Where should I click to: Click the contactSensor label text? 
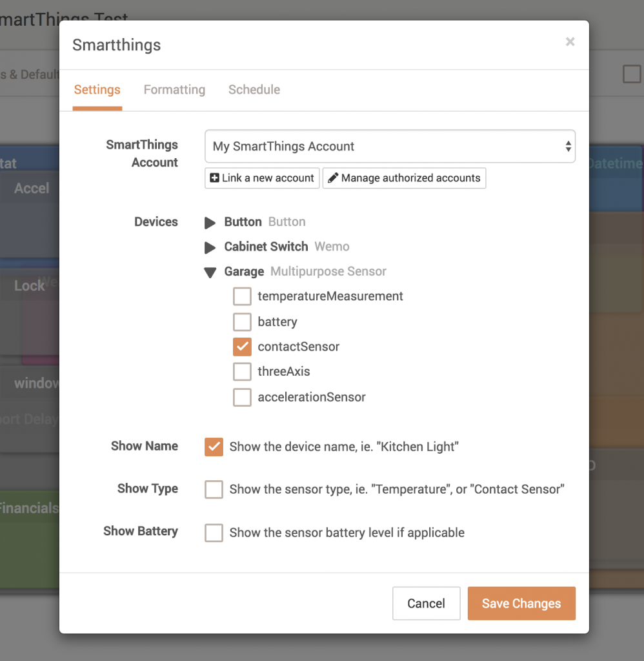point(298,347)
